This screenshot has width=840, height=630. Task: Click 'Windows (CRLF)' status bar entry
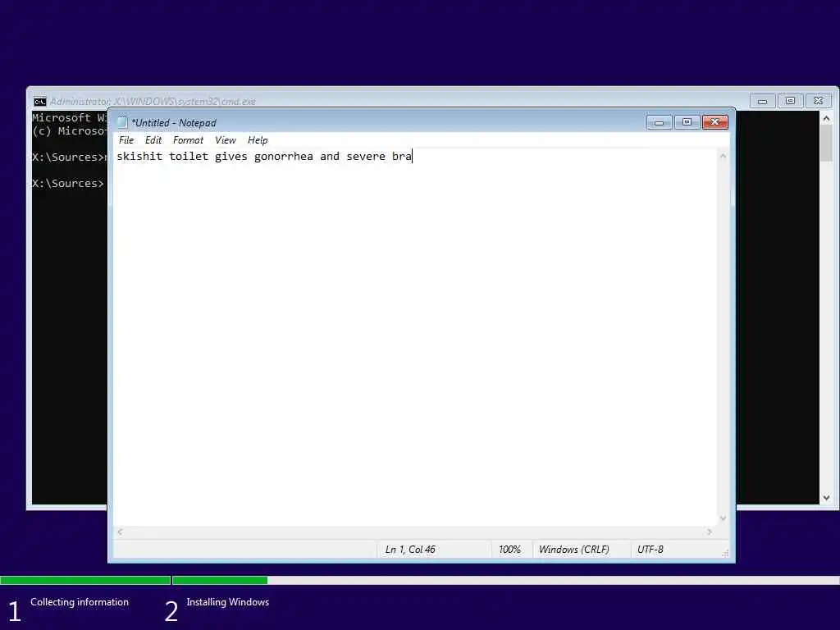(x=573, y=550)
